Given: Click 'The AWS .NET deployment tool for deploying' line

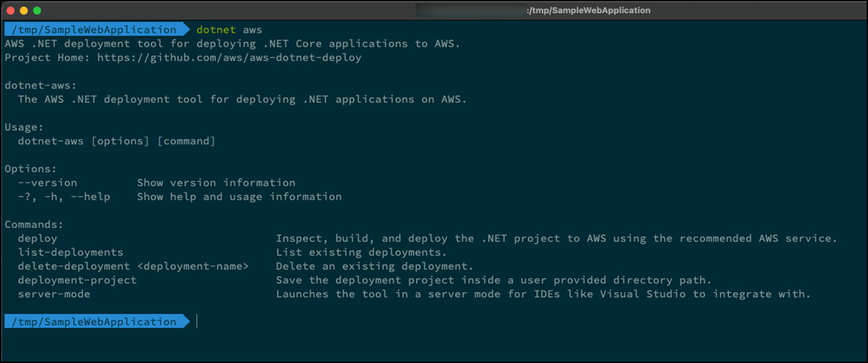Looking at the screenshot, I should coord(242,99).
